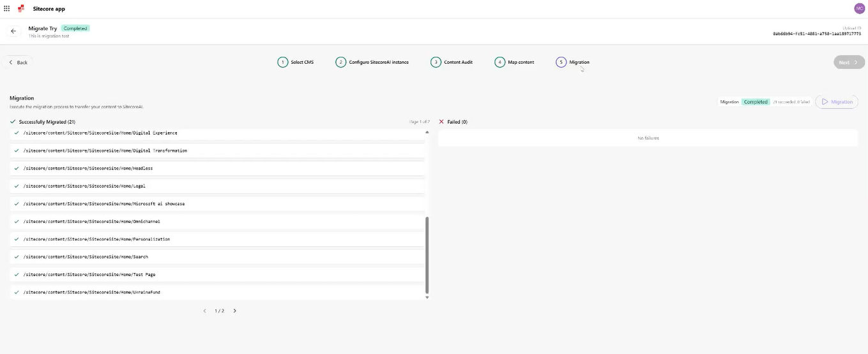Click the list scrollbar down arrow
Viewport: 868px width, 354px height.
click(427, 297)
